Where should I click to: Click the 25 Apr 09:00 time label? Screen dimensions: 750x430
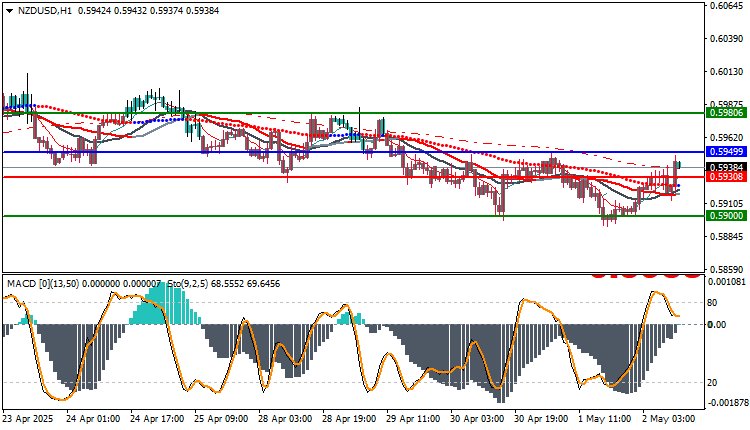[x=221, y=419]
